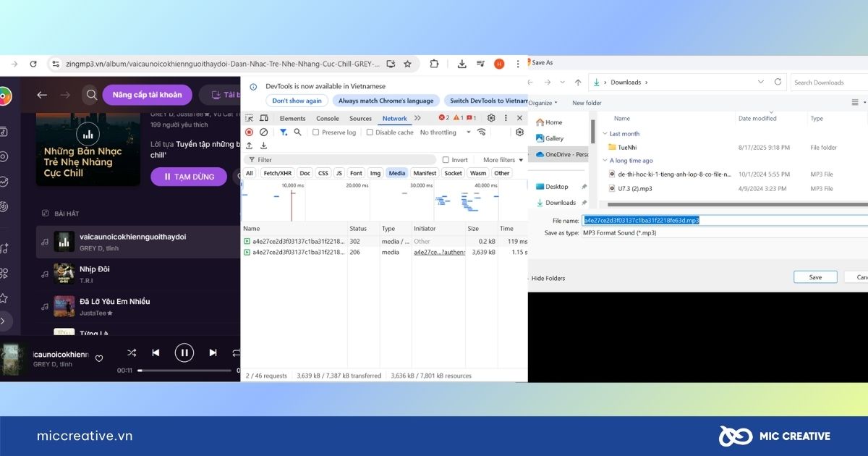
Task: Pause playback with circular pause button
Action: (x=184, y=352)
